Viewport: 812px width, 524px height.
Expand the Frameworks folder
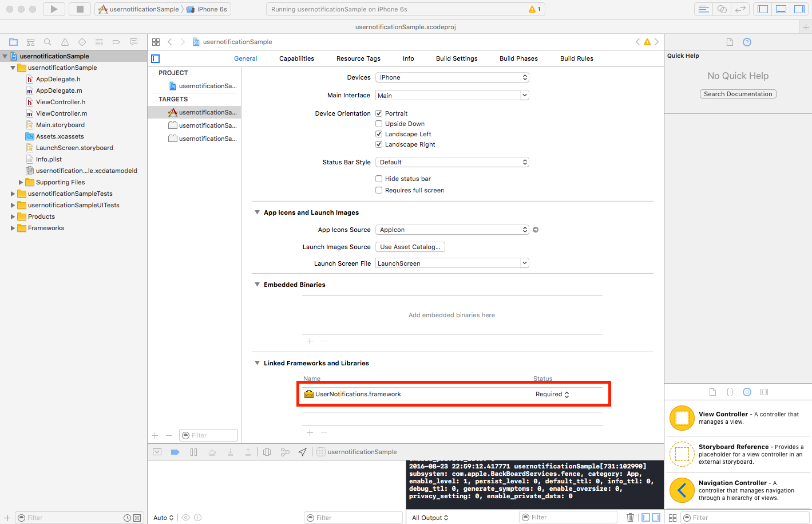pos(13,228)
